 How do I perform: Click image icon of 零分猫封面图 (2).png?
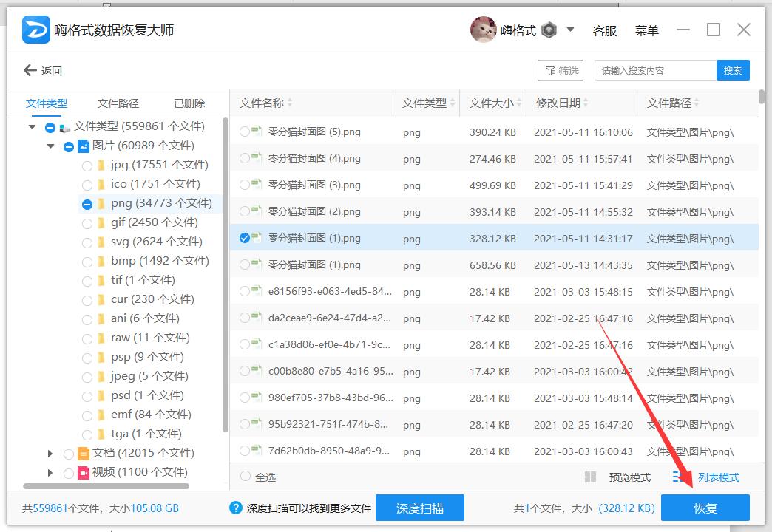257,211
